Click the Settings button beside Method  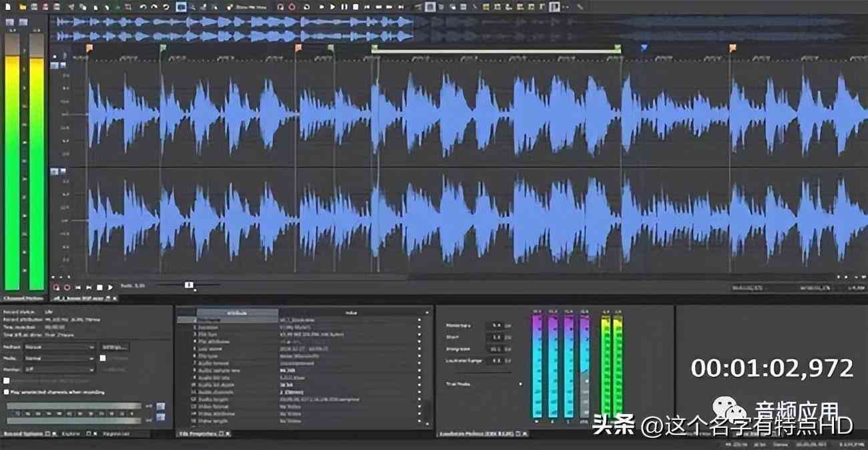tap(116, 347)
